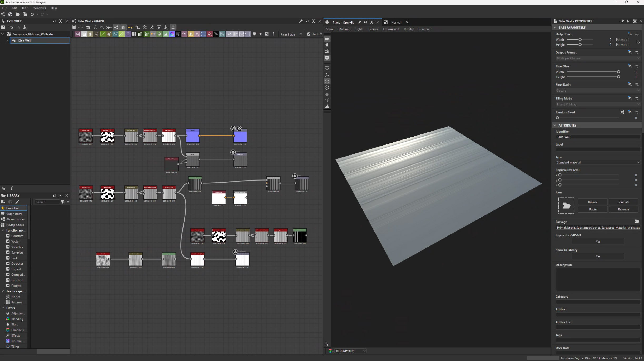Open the Type dropdown showing Standard material
644x361 pixels.
click(x=598, y=162)
